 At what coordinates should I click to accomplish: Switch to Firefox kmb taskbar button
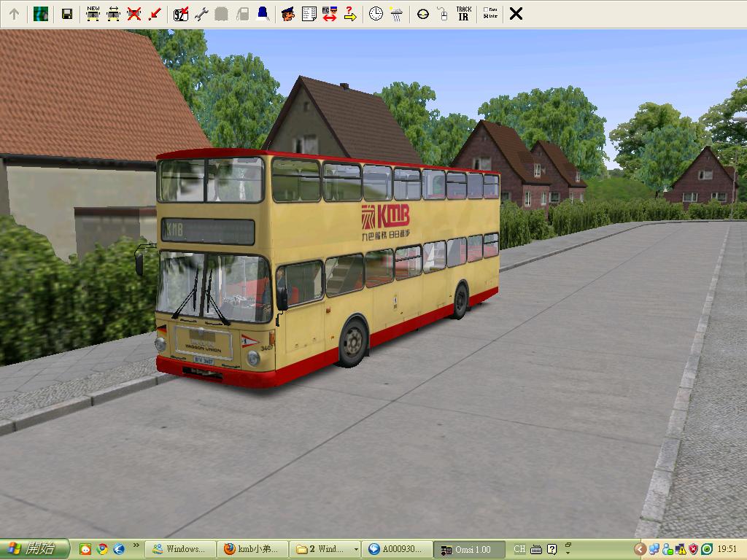tap(252, 549)
